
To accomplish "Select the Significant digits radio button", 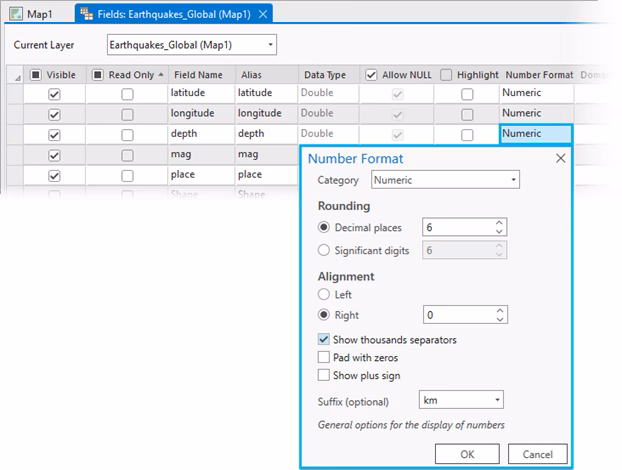I will click(x=324, y=250).
